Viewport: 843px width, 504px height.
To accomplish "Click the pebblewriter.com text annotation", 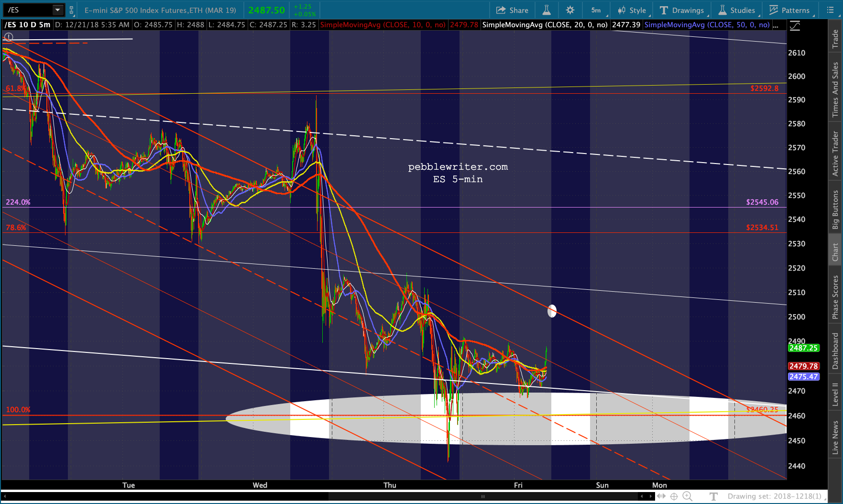I will [458, 167].
